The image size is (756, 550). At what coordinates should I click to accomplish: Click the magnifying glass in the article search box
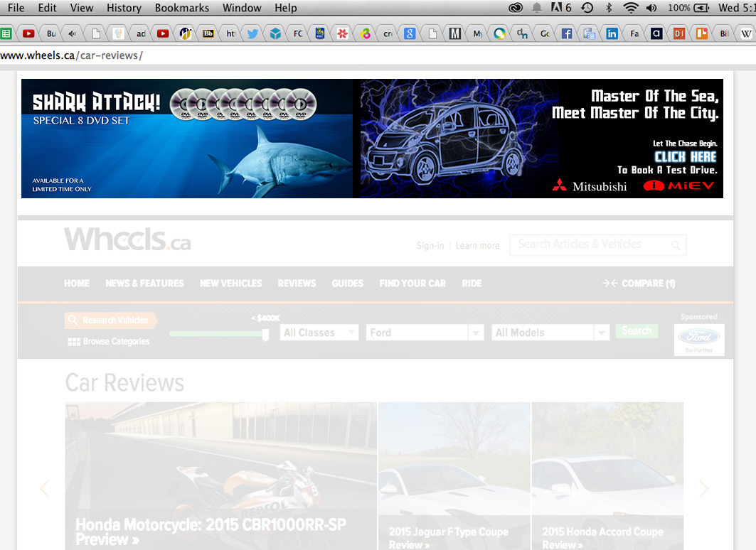[x=675, y=245]
